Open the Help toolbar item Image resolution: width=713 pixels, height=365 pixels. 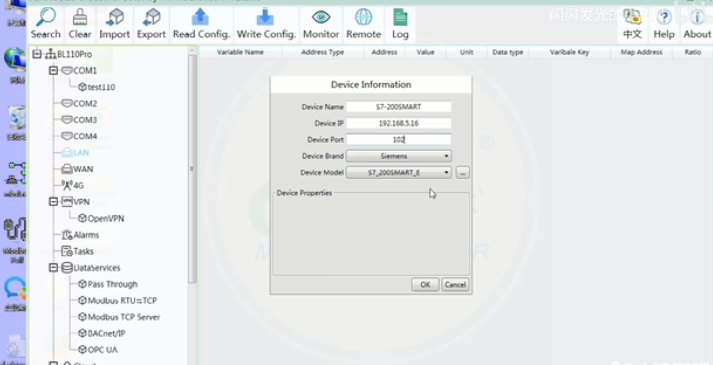664,25
